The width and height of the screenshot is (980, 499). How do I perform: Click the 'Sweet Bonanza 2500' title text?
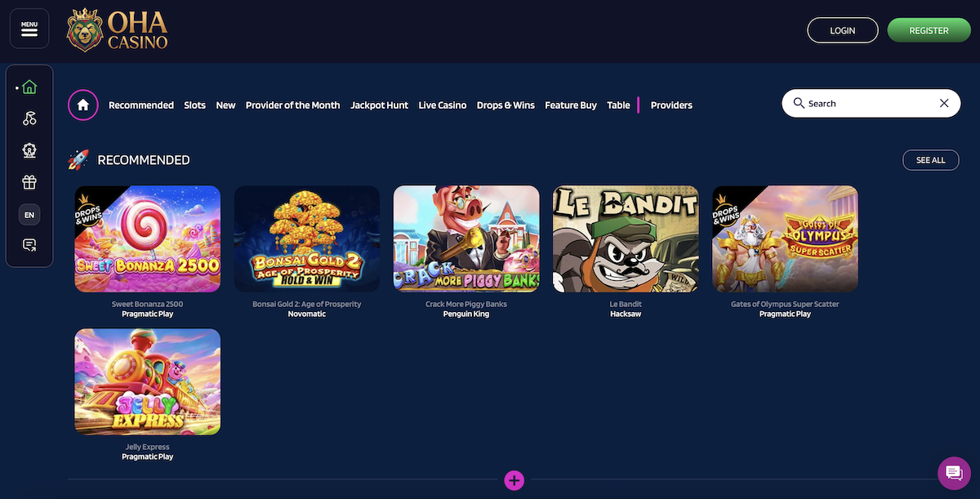[148, 304]
